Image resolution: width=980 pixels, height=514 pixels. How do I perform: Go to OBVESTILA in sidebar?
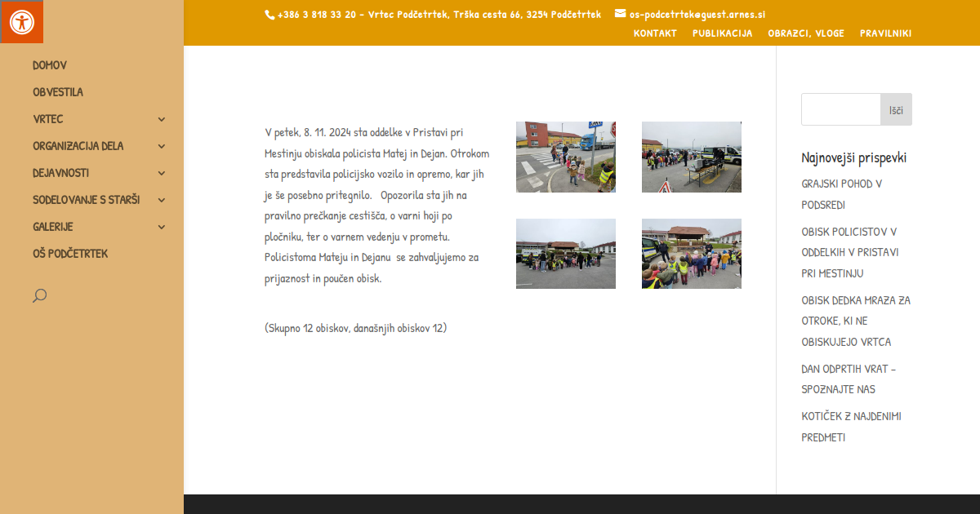(x=58, y=92)
